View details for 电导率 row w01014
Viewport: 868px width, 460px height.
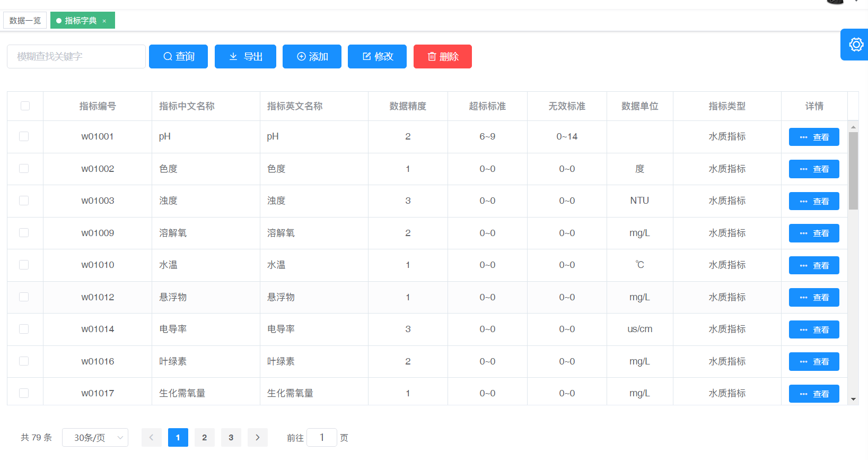click(x=814, y=329)
